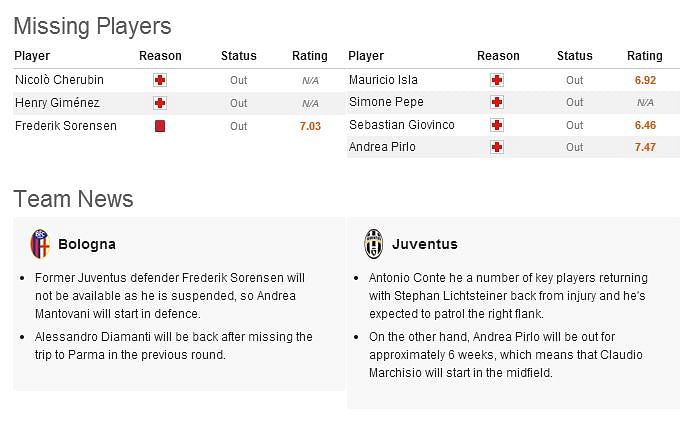Select Nicolò Cherubin's player name

(59, 80)
